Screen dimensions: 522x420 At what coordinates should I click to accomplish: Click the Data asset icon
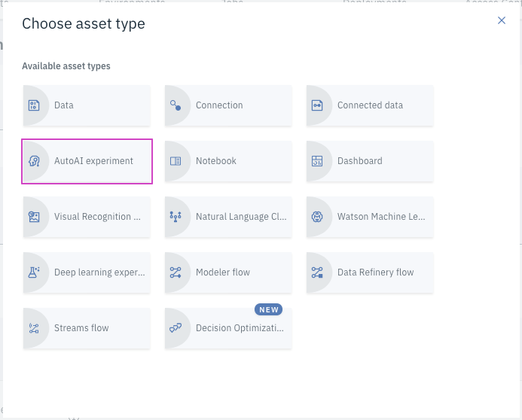[34, 105]
